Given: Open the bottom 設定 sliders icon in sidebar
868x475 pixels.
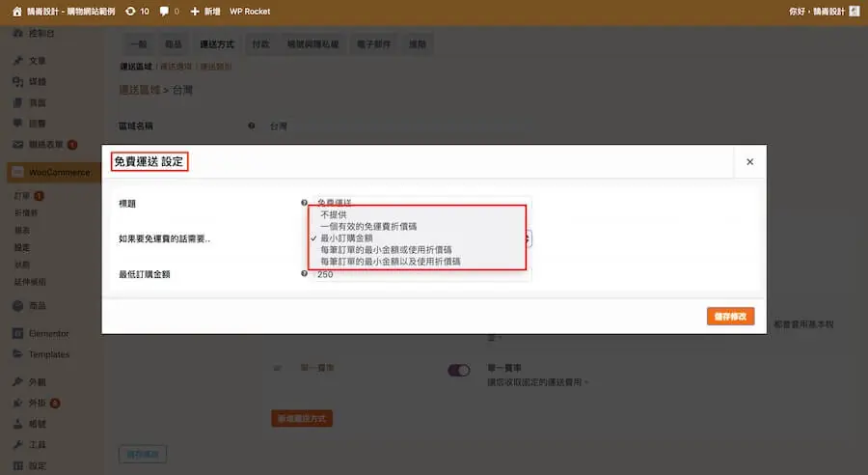Looking at the screenshot, I should click(17, 465).
